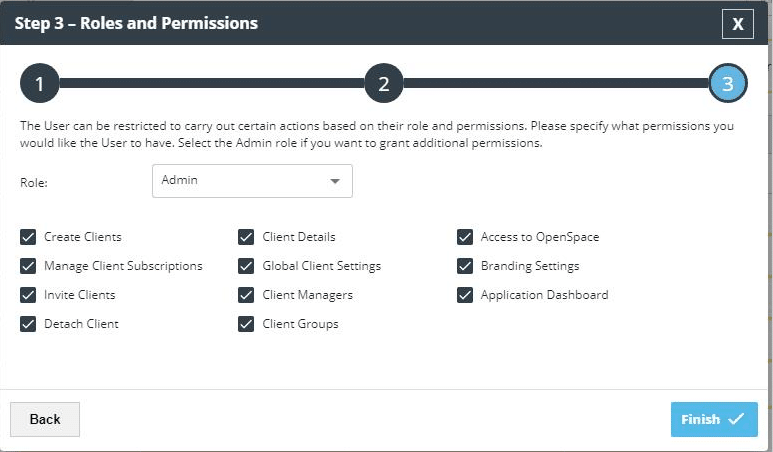This screenshot has height=452, width=773.
Task: Uncheck Access to OpenSpace
Action: click(x=464, y=237)
